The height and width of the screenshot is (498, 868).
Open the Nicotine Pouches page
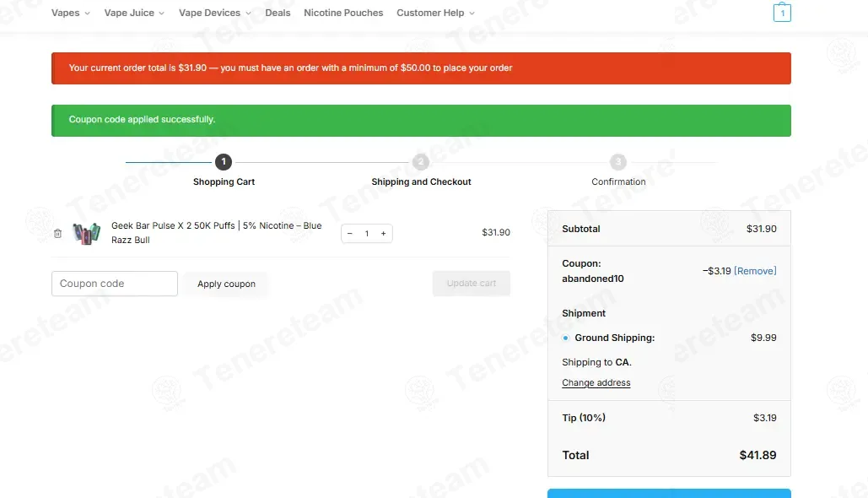[343, 13]
